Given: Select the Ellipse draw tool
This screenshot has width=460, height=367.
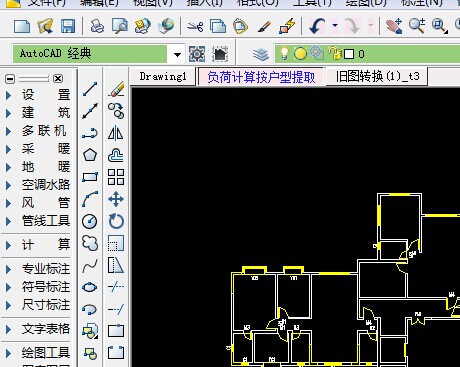Looking at the screenshot, I should click(90, 287).
